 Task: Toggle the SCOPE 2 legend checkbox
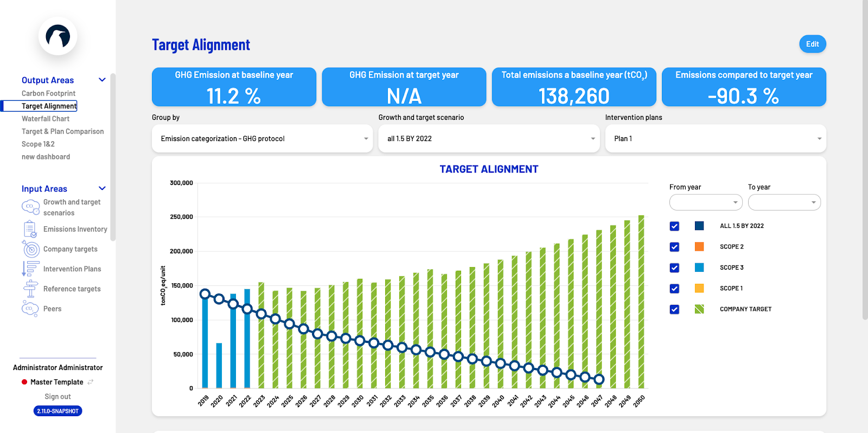coord(674,247)
